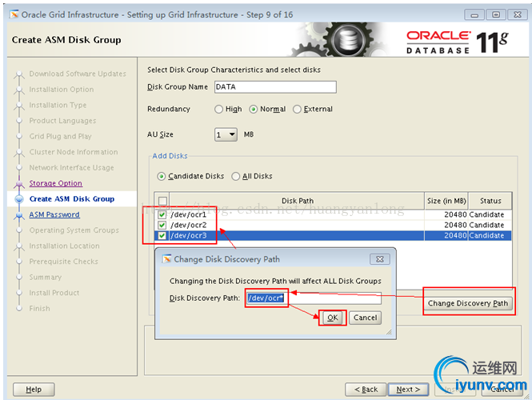The height and width of the screenshot is (400, 532).
Task: Cancel the Change Disk Discovery Path dialog
Action: coord(365,318)
